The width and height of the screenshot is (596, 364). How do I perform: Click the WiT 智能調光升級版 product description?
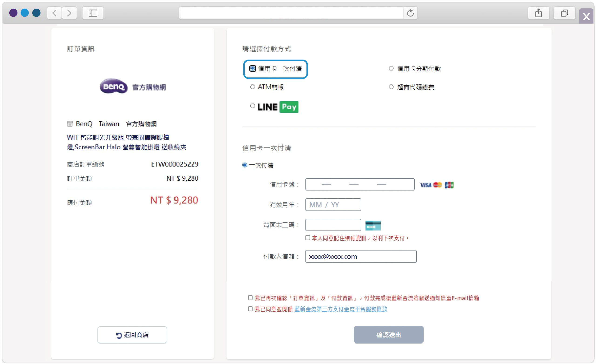tap(126, 142)
